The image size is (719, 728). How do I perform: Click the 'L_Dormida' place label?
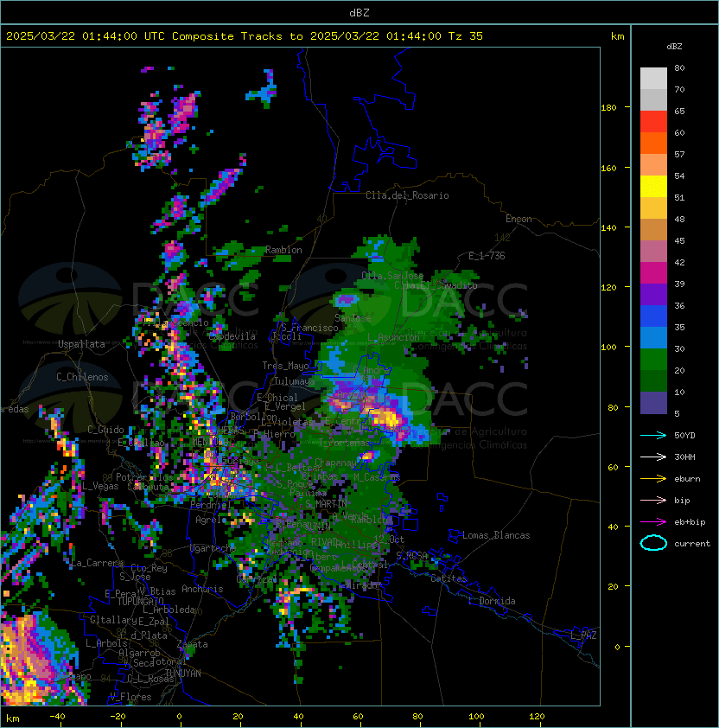[x=492, y=601]
